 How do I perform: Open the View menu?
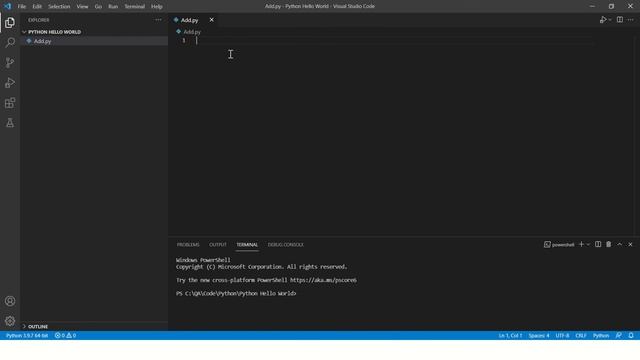82,7
